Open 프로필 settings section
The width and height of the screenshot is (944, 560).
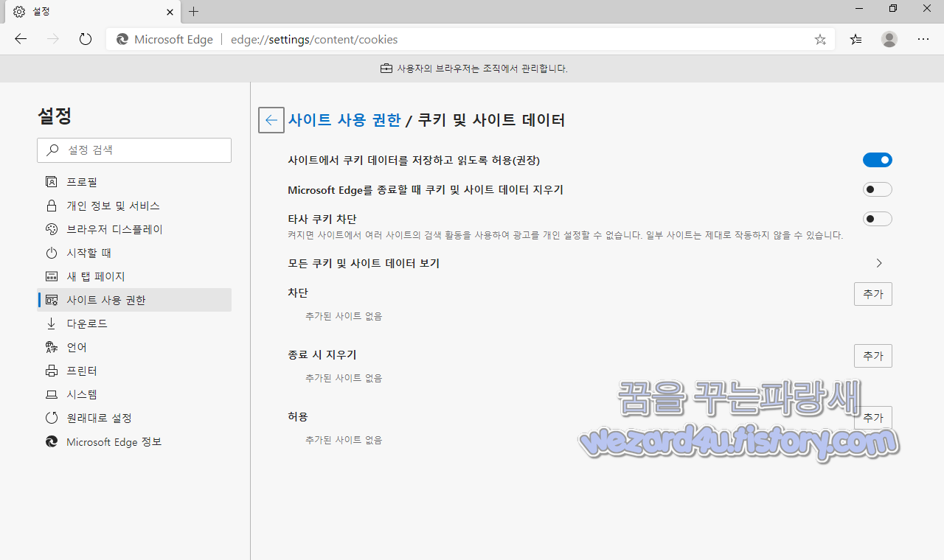tap(134, 182)
